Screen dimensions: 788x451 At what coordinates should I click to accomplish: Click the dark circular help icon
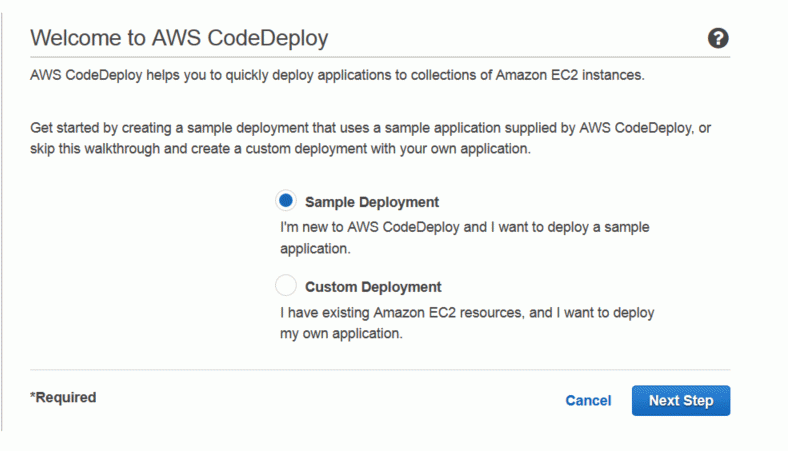pyautogui.click(x=718, y=38)
